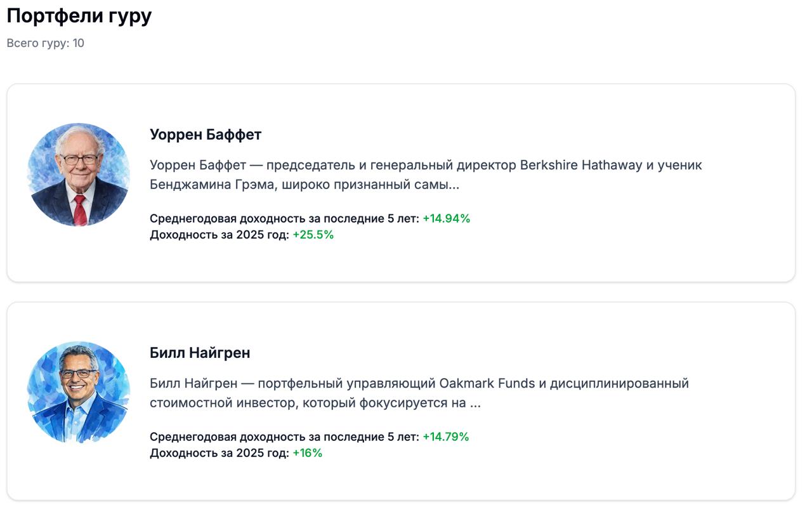This screenshot has height=512, width=812.
Task: Click the +14.79% five-year return value
Action: [445, 437]
